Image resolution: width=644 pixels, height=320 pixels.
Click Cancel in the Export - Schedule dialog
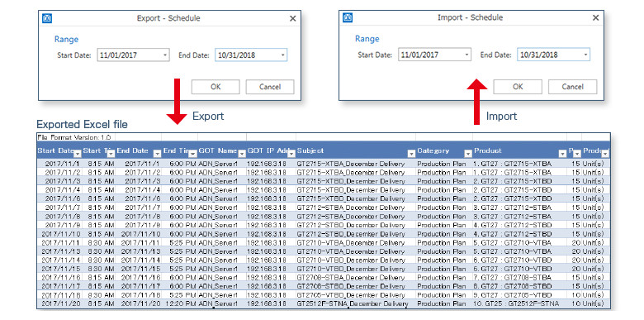tap(270, 87)
